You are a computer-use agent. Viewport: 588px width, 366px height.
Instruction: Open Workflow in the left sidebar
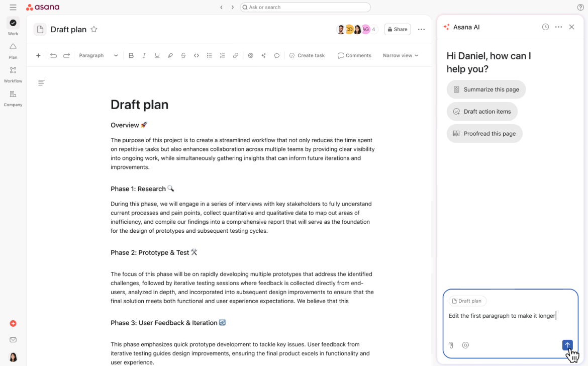[x=13, y=74]
